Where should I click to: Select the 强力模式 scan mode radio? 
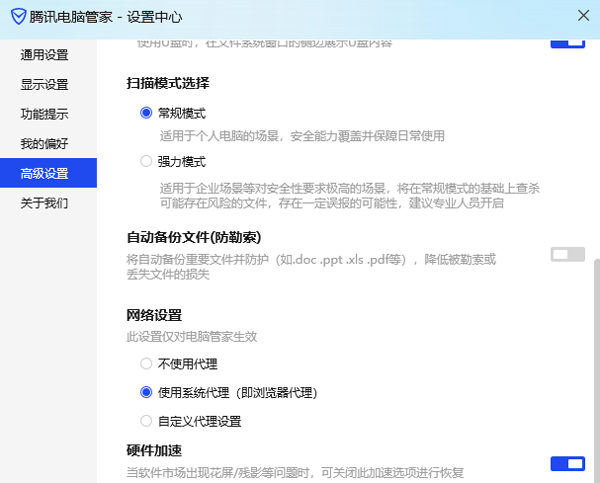click(146, 161)
